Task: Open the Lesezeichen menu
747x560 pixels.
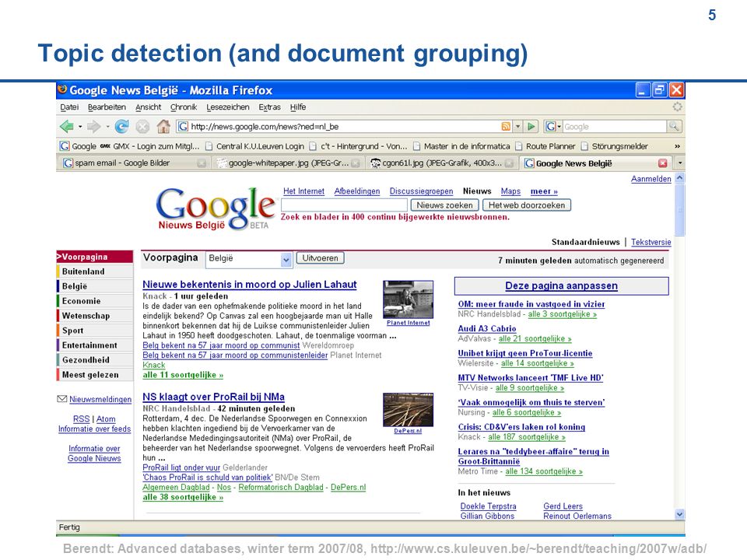Action: coord(228,107)
